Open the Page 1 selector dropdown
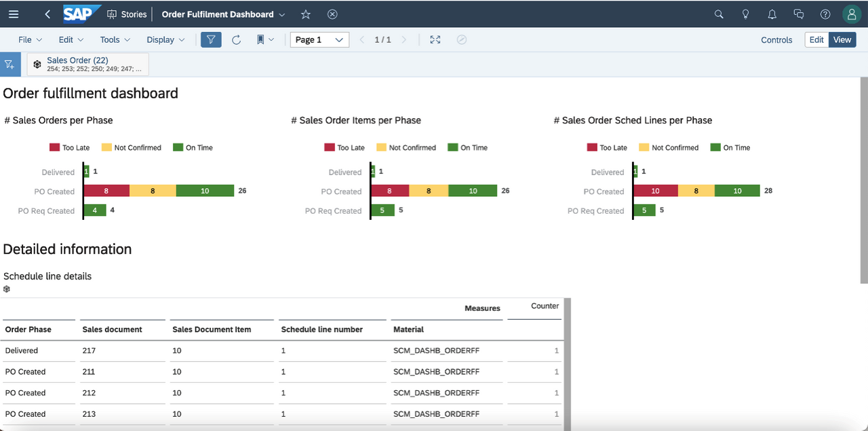 (319, 39)
